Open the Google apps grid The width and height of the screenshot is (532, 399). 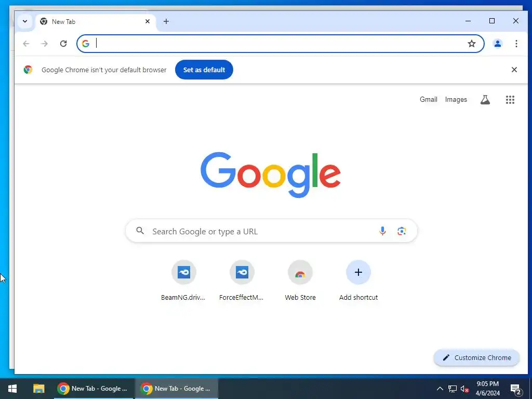[x=510, y=99]
